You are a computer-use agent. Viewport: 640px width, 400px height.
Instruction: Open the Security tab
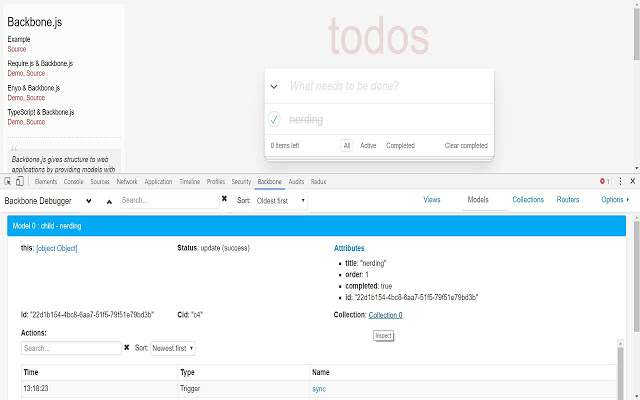pyautogui.click(x=241, y=182)
